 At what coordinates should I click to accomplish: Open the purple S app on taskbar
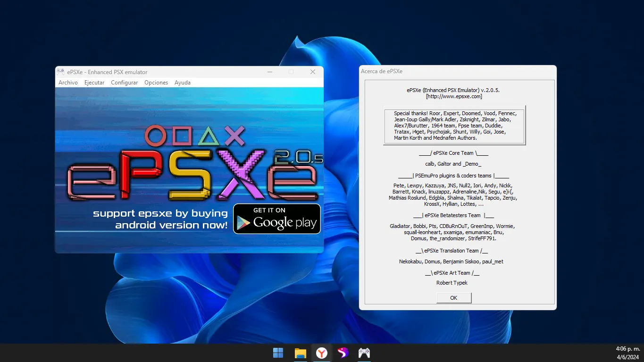point(343,353)
